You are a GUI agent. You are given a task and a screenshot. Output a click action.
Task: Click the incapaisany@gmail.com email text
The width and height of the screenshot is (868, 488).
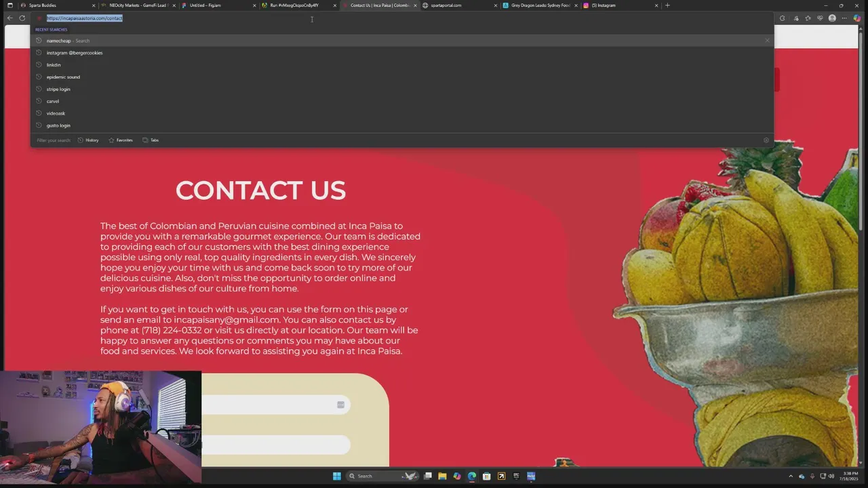pyautogui.click(x=226, y=320)
